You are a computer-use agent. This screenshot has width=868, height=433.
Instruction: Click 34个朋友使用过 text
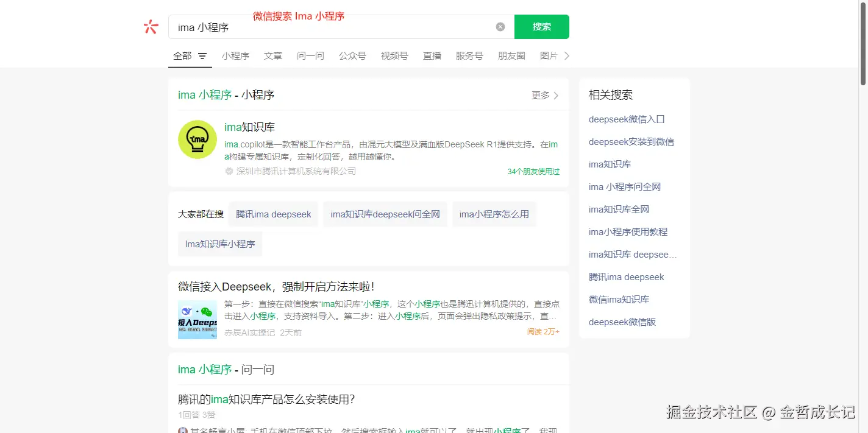point(533,172)
